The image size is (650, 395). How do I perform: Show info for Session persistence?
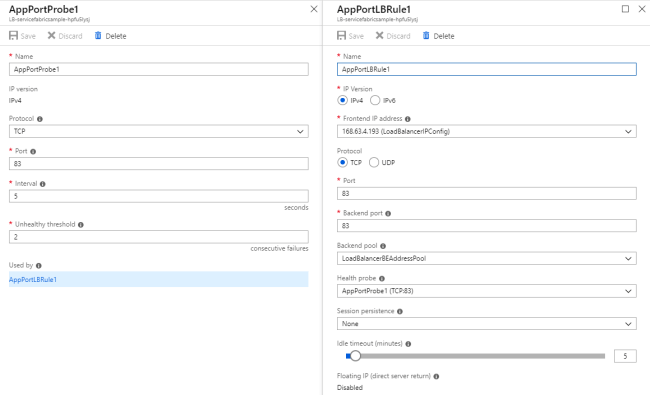coord(400,311)
